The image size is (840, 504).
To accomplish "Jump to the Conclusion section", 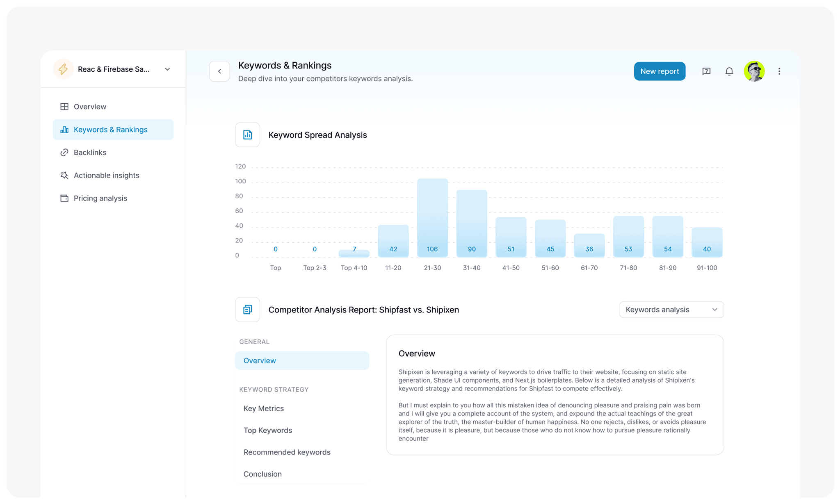I will click(262, 474).
